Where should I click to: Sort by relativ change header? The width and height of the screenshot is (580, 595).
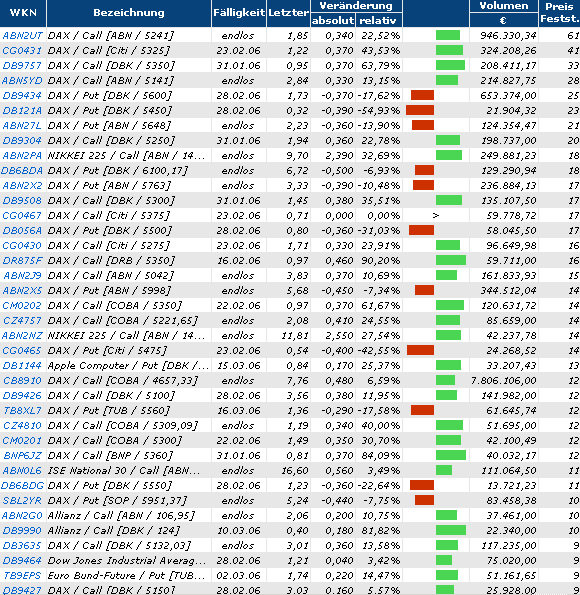click(378, 20)
